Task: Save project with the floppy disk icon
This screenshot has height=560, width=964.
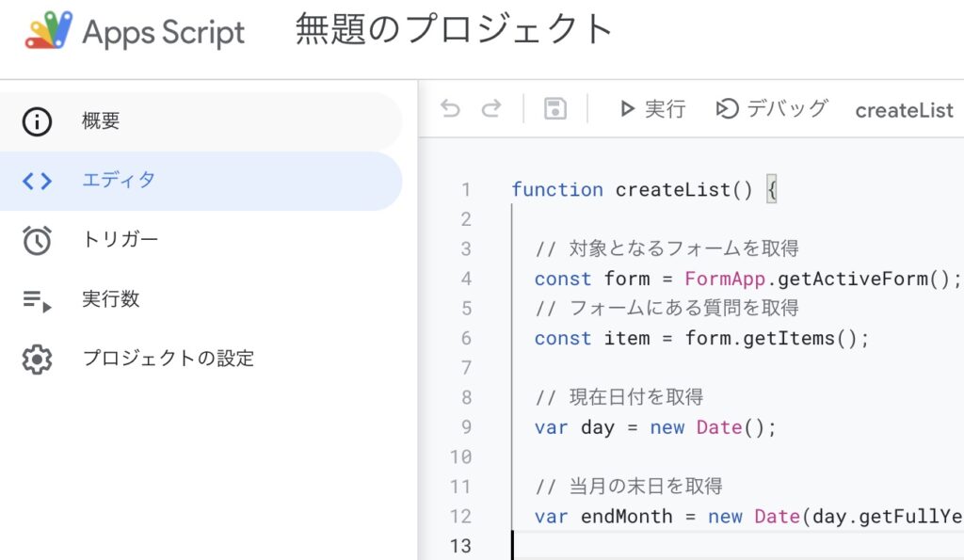Action: click(555, 109)
